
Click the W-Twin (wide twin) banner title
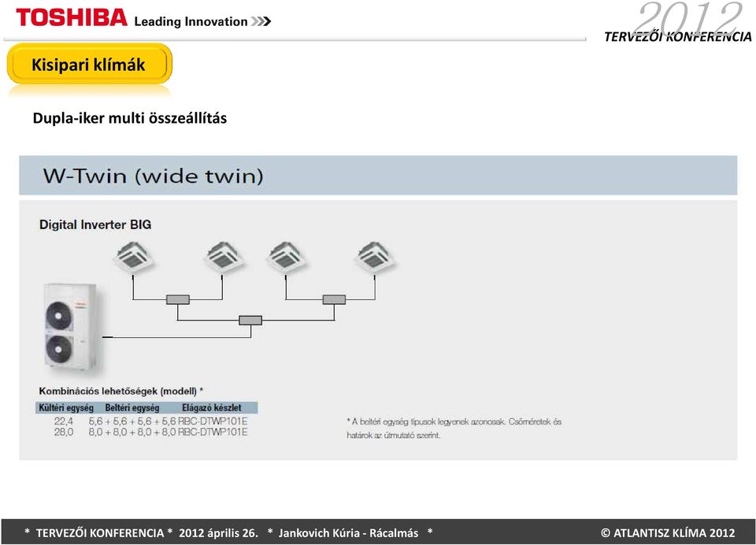[154, 176]
